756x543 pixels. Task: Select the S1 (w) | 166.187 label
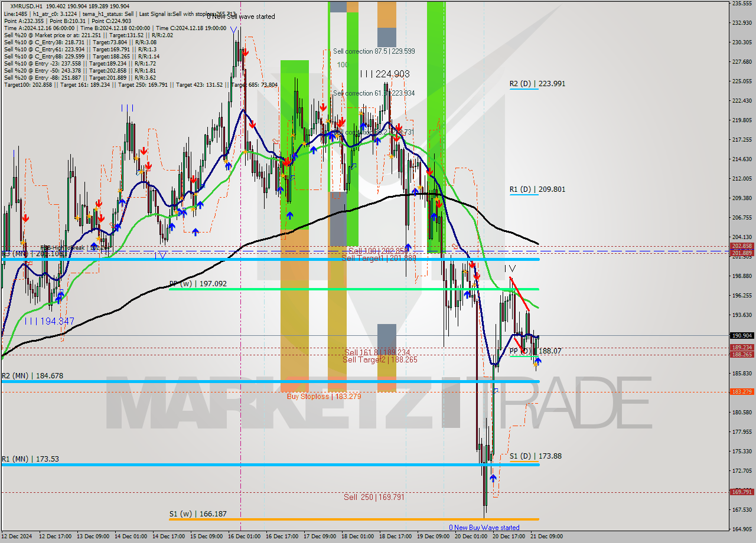click(x=198, y=514)
